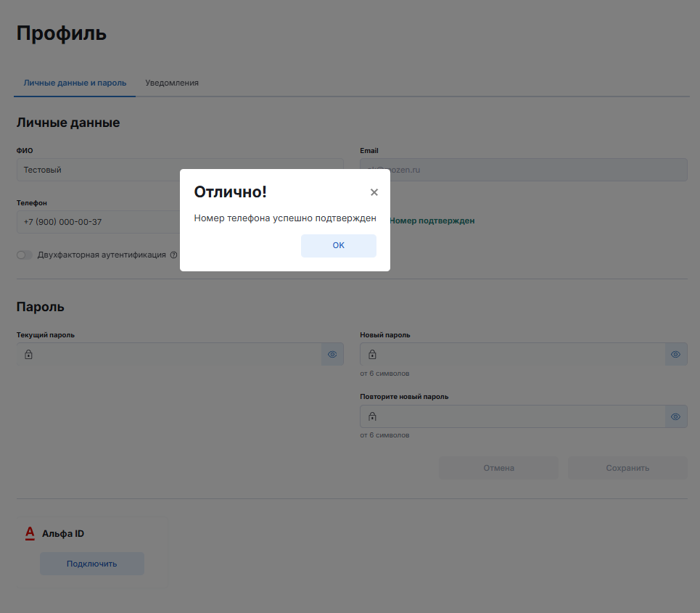Image resolution: width=700 pixels, height=613 pixels.
Task: Show the Повторите новый пароль eye icon
Action: [676, 416]
